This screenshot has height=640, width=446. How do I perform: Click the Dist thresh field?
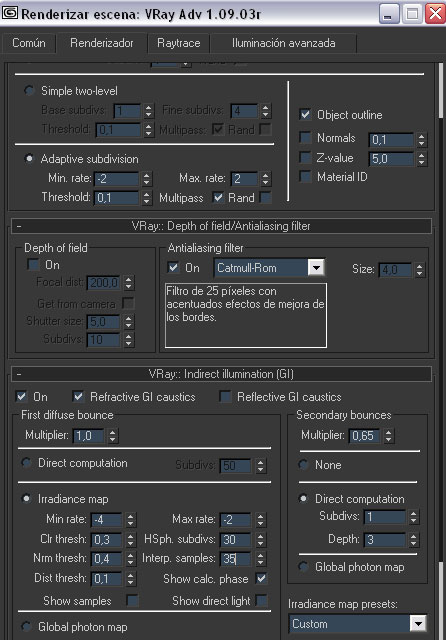tap(106, 578)
